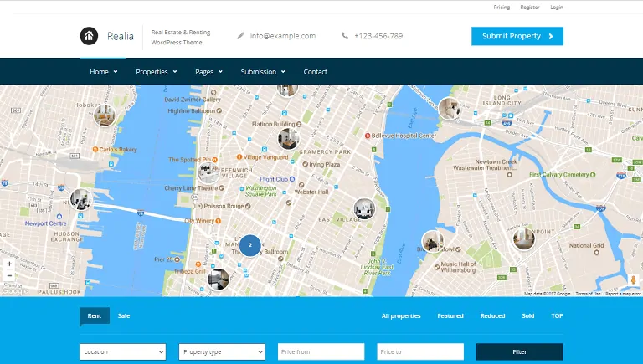The image size is (643, 364).
Task: Click the Street View pegman icon
Action: (633, 280)
